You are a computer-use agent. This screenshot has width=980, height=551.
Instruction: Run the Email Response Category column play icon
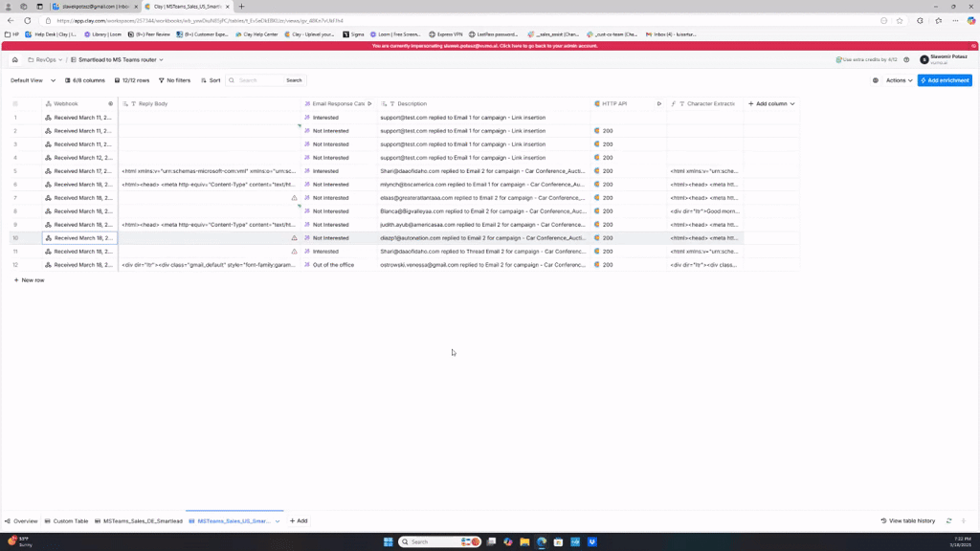(369, 103)
